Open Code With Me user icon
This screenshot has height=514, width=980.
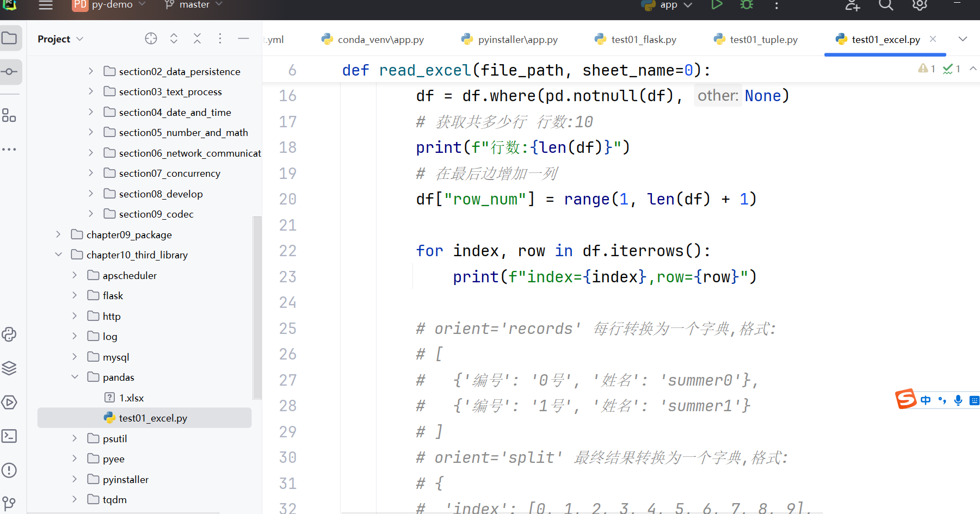tap(852, 5)
